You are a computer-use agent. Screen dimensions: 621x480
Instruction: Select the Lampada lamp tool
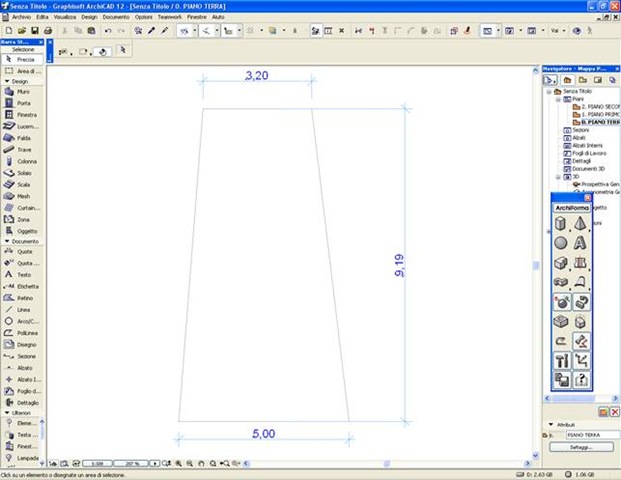coord(22,458)
